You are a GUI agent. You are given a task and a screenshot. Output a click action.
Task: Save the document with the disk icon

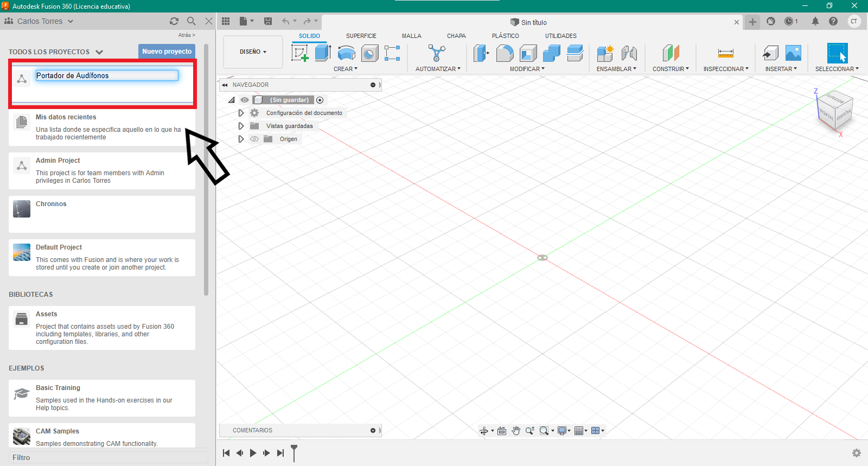268,21
